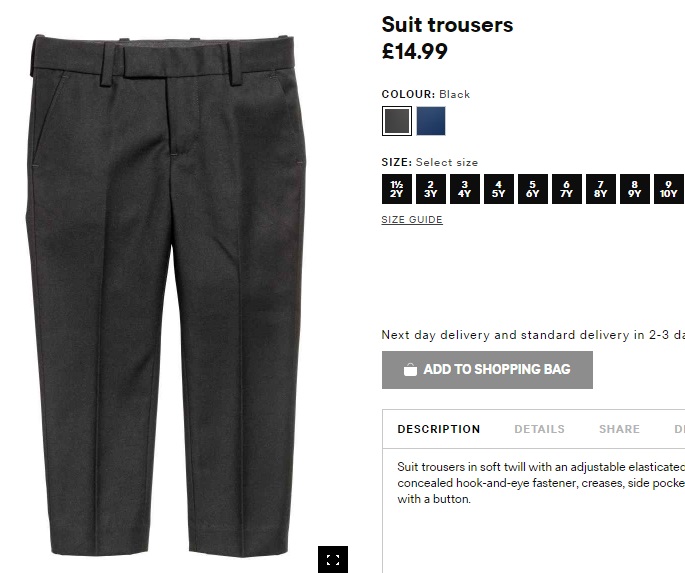Choose size 2-3Y
This screenshot has width=685, height=573.
click(431, 189)
